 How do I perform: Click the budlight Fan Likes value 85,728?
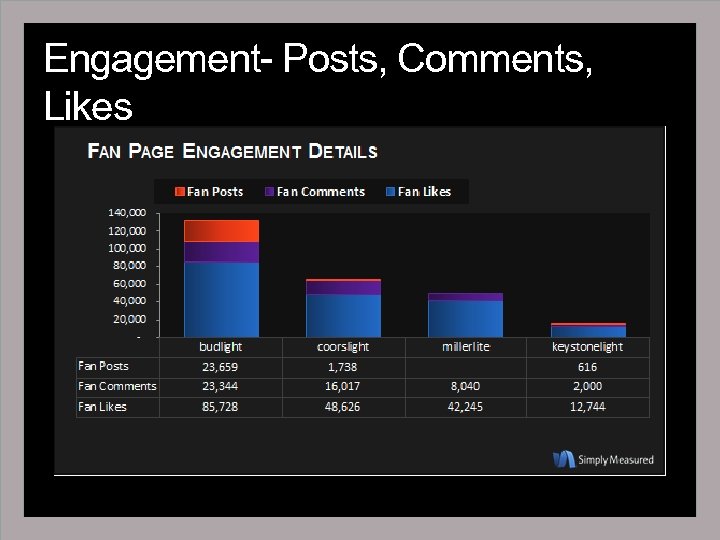point(220,407)
